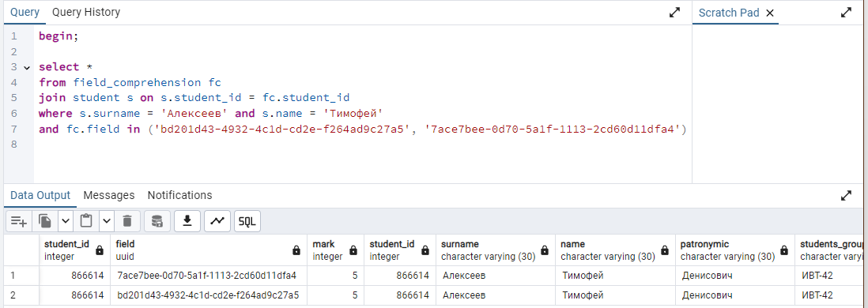This screenshot has height=308, width=868.
Task: Collapse the select statement fold chevron
Action: point(26,67)
